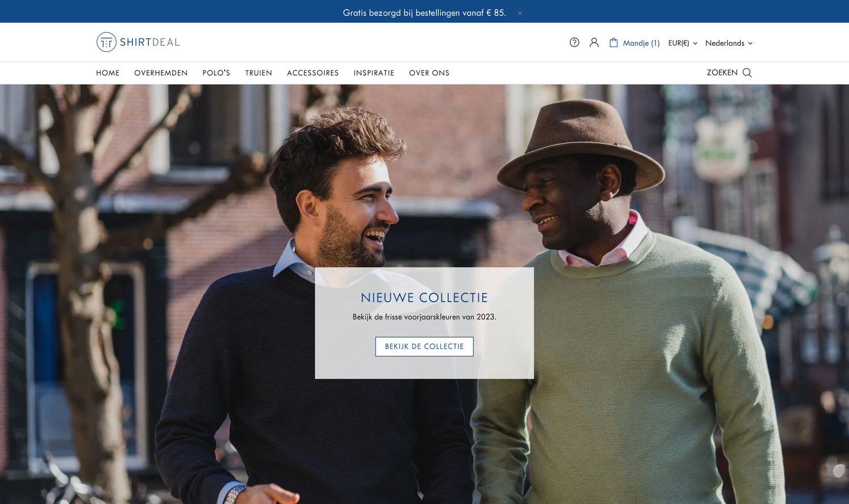Open the account profile icon

pyautogui.click(x=594, y=42)
